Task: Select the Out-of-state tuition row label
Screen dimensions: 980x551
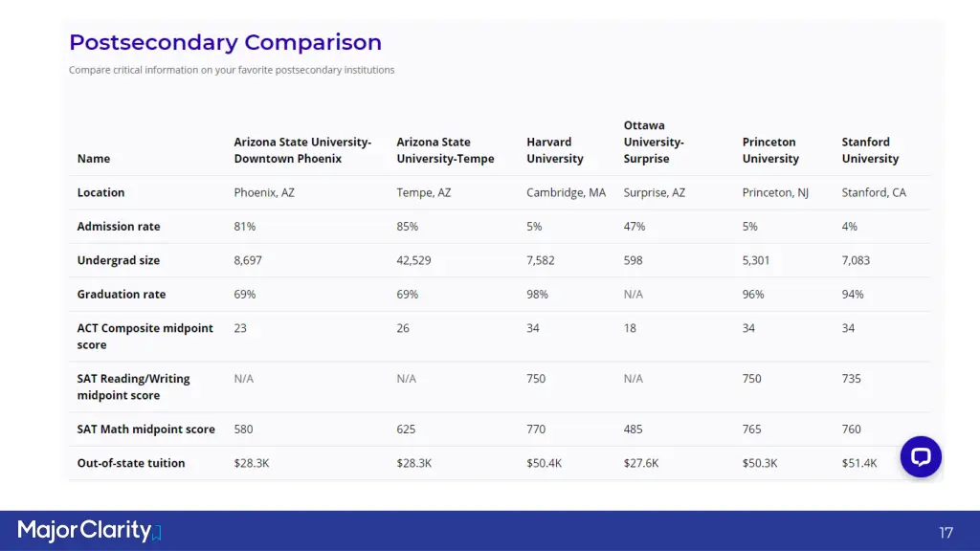Action: (131, 463)
